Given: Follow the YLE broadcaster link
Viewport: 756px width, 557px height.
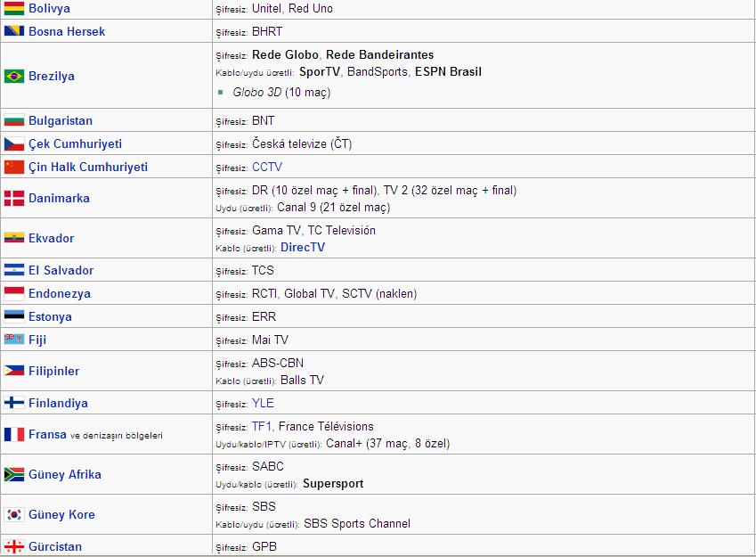Looking at the screenshot, I should click(x=263, y=403).
